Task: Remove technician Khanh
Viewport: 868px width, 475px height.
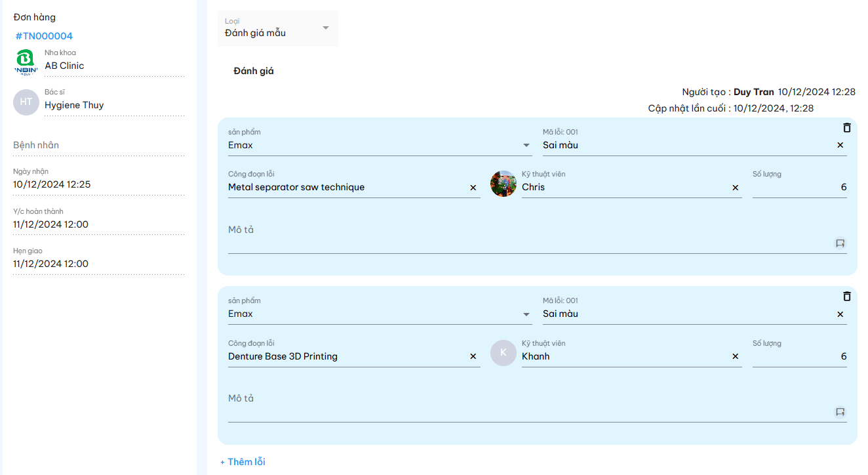Action: (736, 356)
